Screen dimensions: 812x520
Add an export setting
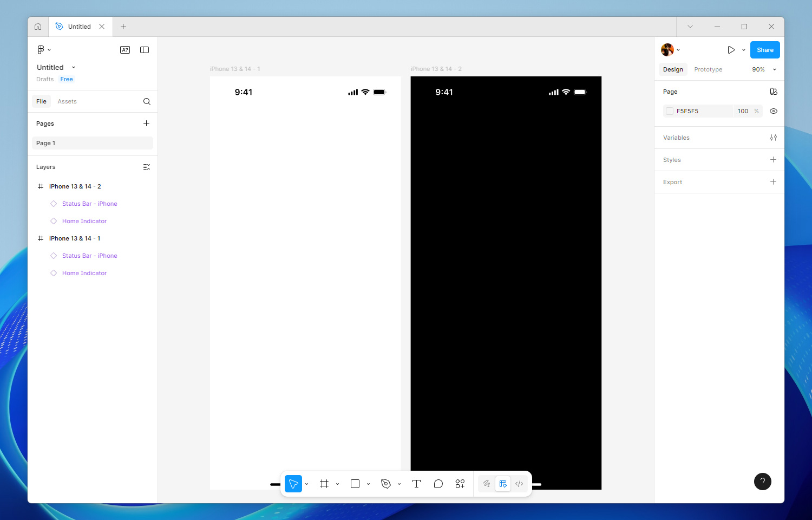click(773, 182)
